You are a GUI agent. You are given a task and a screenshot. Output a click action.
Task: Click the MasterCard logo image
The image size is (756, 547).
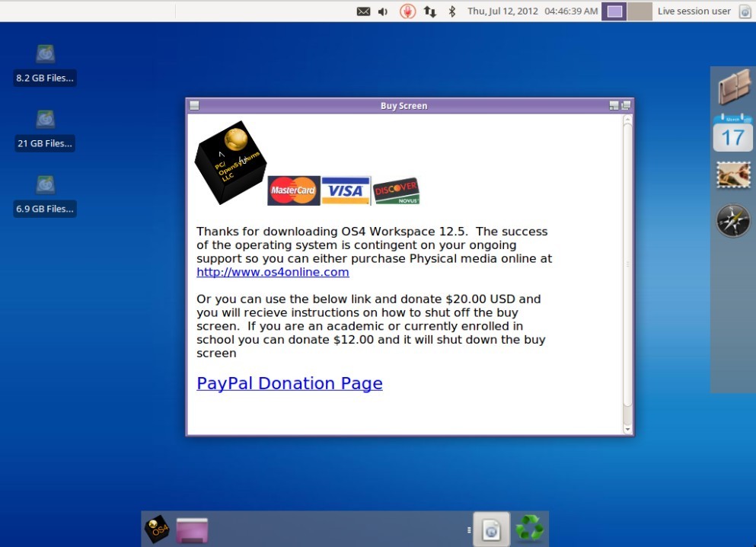(x=294, y=190)
